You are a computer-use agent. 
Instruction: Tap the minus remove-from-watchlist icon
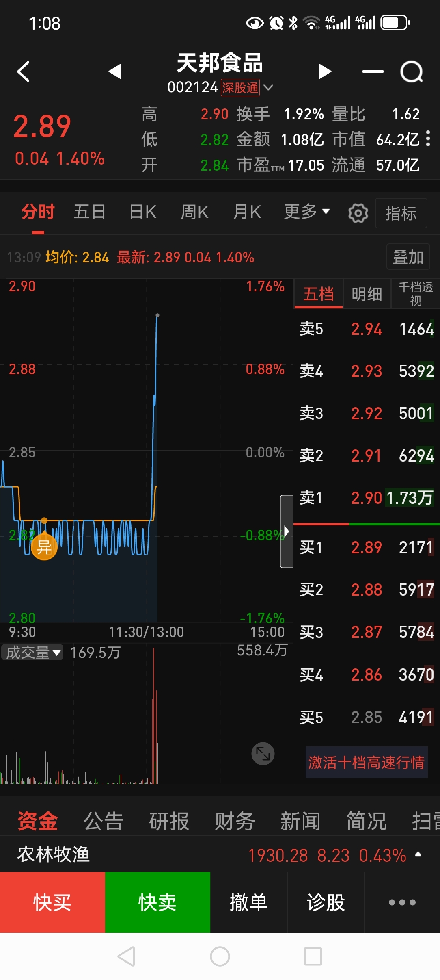(373, 72)
